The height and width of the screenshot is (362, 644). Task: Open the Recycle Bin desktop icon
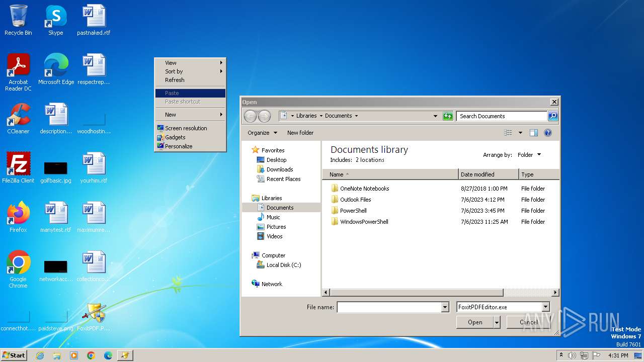point(18,20)
